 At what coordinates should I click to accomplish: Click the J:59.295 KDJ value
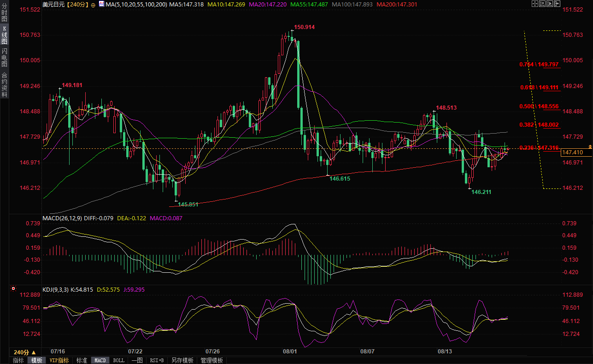coord(134,289)
